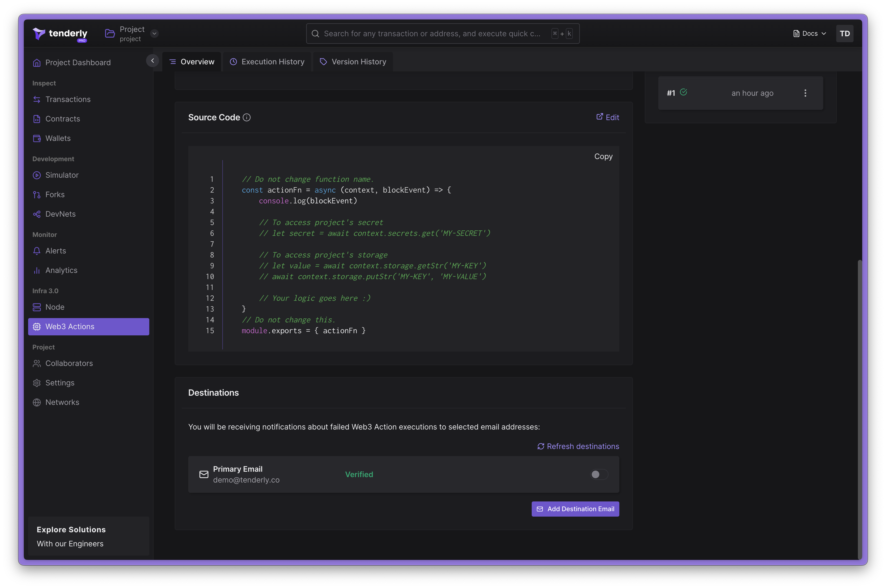
Task: Click the Source Code info icon
Action: 247,117
